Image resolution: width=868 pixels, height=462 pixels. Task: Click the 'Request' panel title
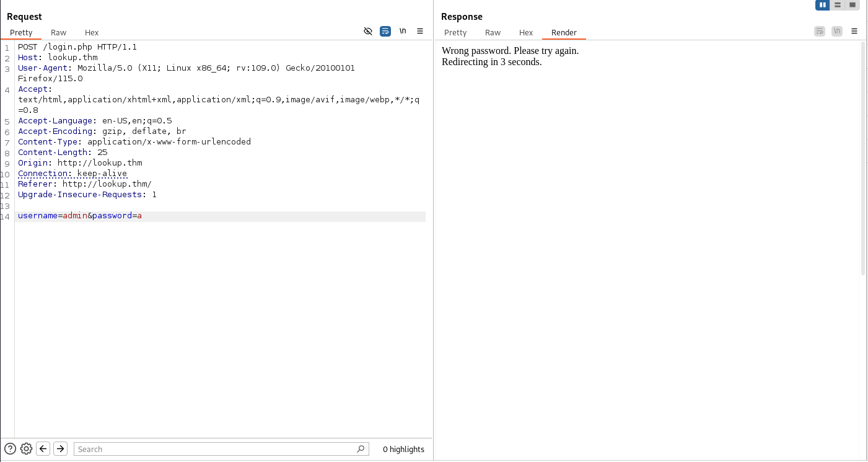25,17
